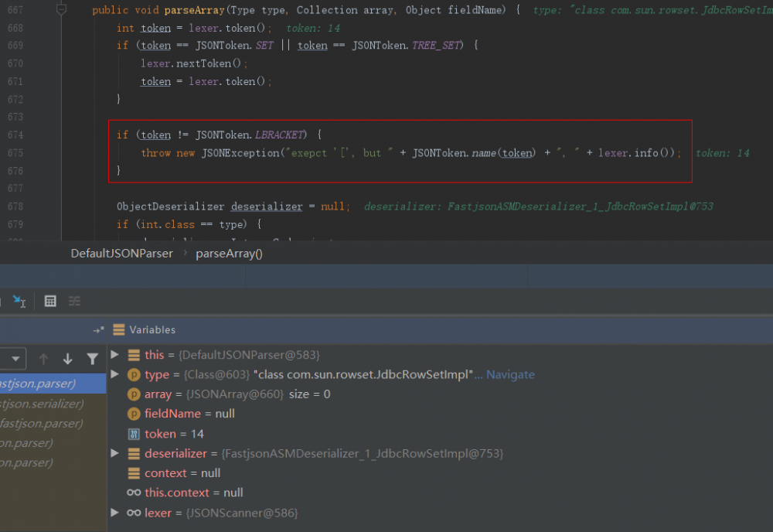Click the DefaultJSONParser breadcrumb
773x532 pixels.
(121, 253)
